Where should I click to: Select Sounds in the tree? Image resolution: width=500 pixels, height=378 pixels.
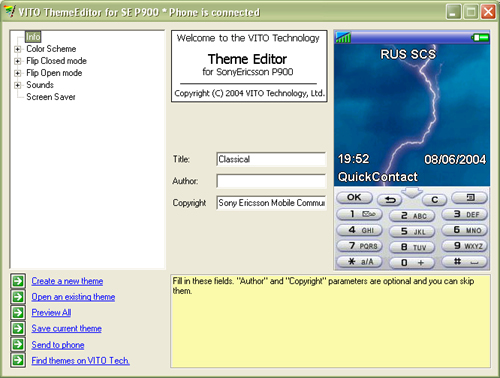click(40, 85)
